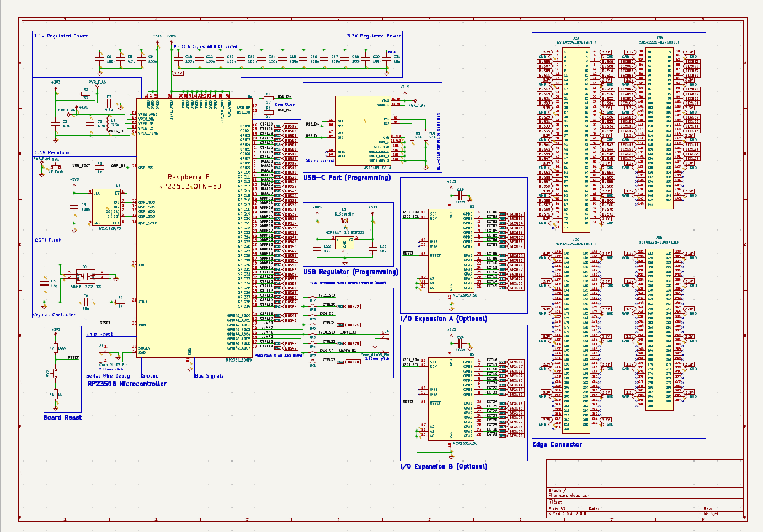Select the SW1 push button symbol
Viewport: 763px width, 532px height.
click(x=56, y=166)
